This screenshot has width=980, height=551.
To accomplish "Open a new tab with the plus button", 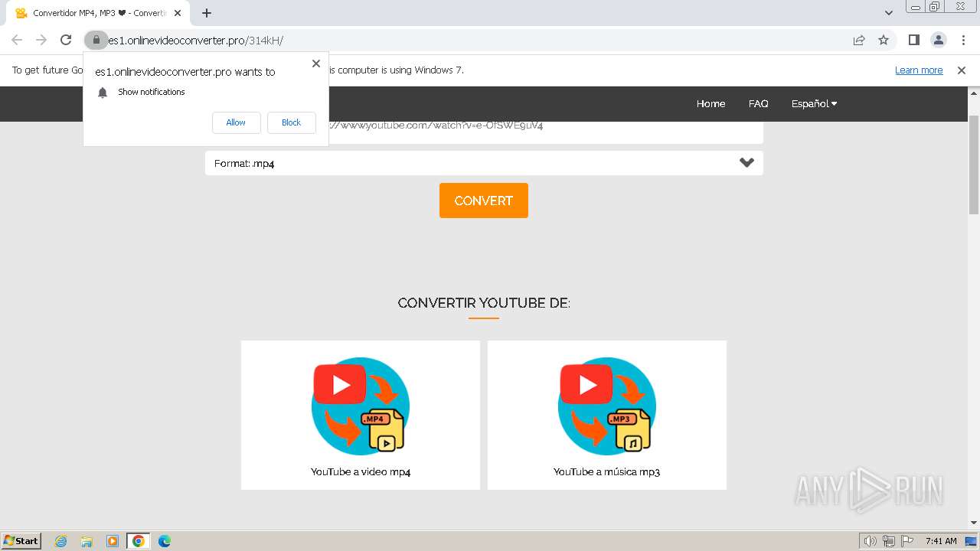I will (207, 13).
